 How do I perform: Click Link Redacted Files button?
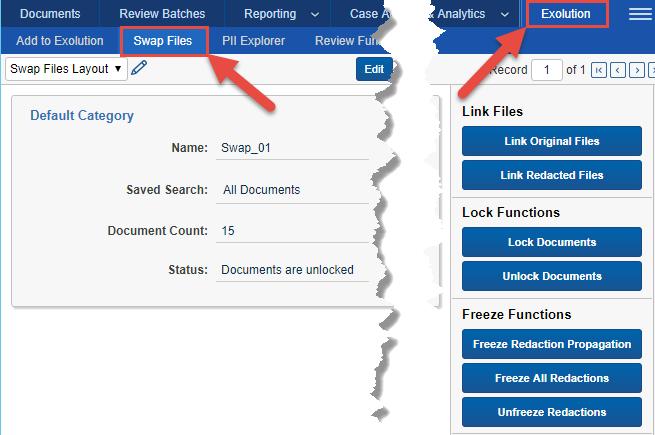tap(552, 175)
